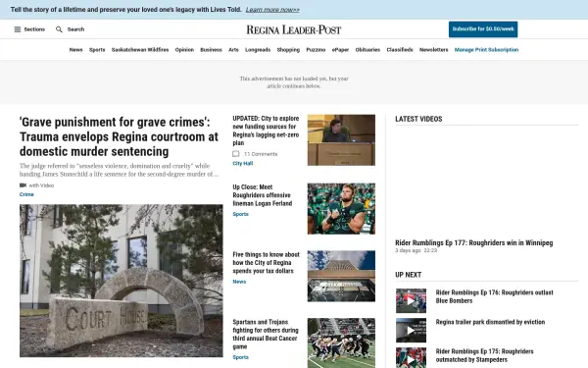The image size is (588, 368).
Task: Click the 11 Comments link
Action: pos(261,154)
